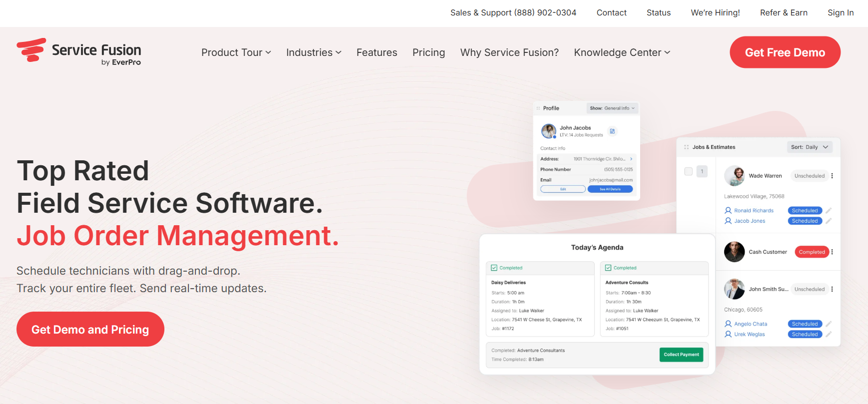Click Cash Customer's avatar photo
This screenshot has height=404, width=868.
(735, 252)
